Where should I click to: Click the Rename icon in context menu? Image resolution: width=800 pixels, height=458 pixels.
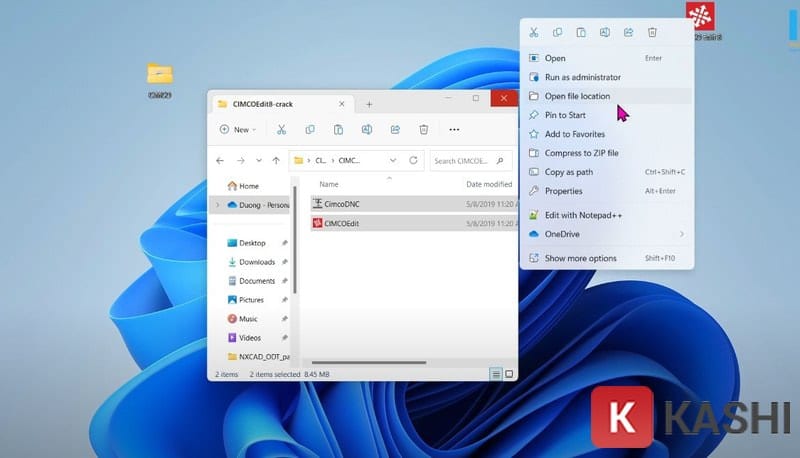[x=605, y=33]
